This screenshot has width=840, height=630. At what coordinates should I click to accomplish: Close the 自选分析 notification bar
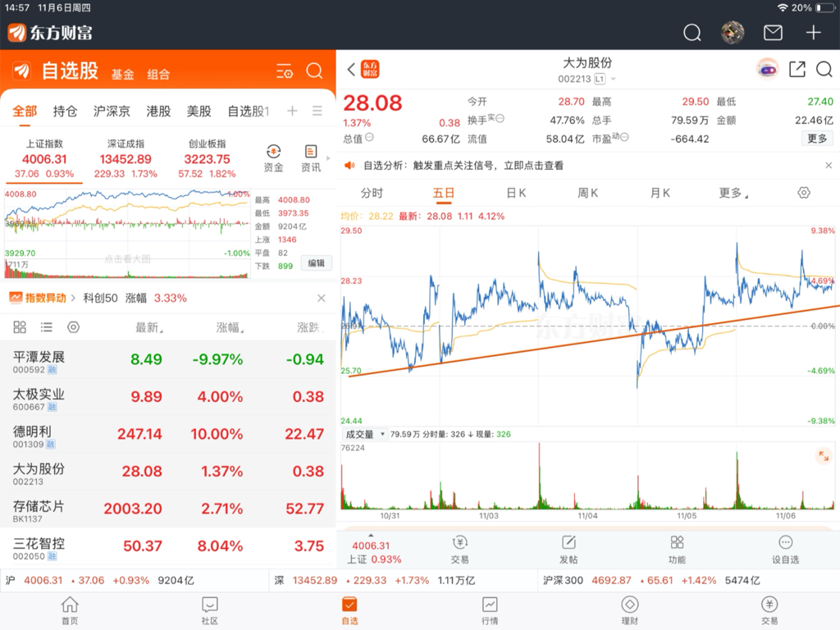click(x=829, y=166)
